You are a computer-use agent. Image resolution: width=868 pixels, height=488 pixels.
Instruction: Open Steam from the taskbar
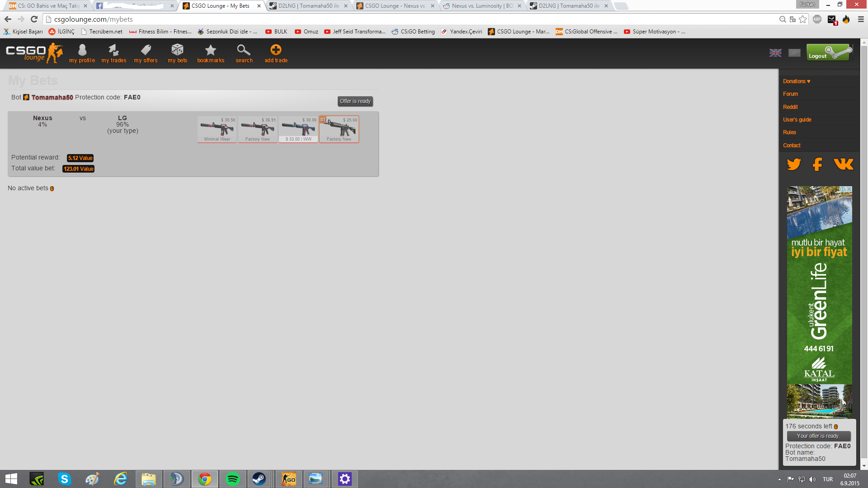[259, 479]
